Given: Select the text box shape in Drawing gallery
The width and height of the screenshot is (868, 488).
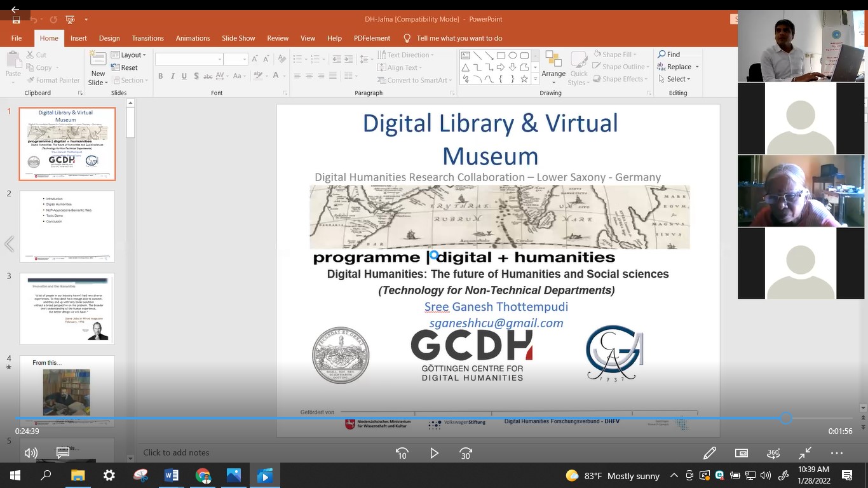Looking at the screenshot, I should click(466, 55).
